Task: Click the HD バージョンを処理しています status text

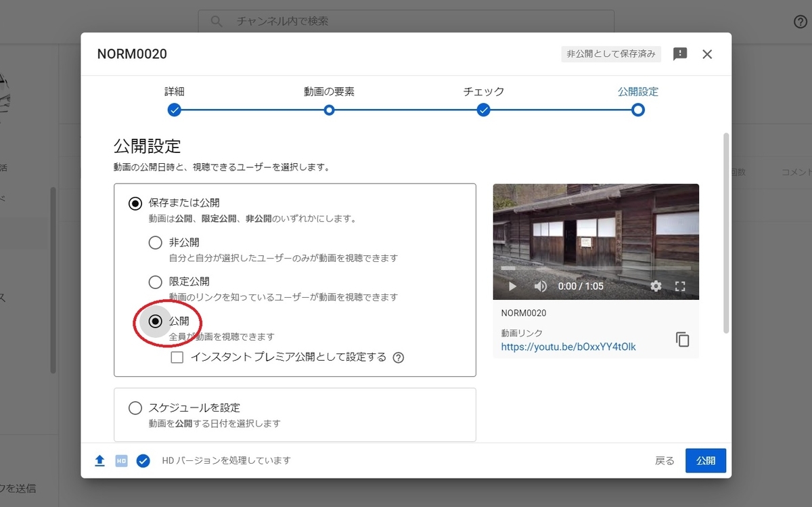Action: click(x=227, y=461)
